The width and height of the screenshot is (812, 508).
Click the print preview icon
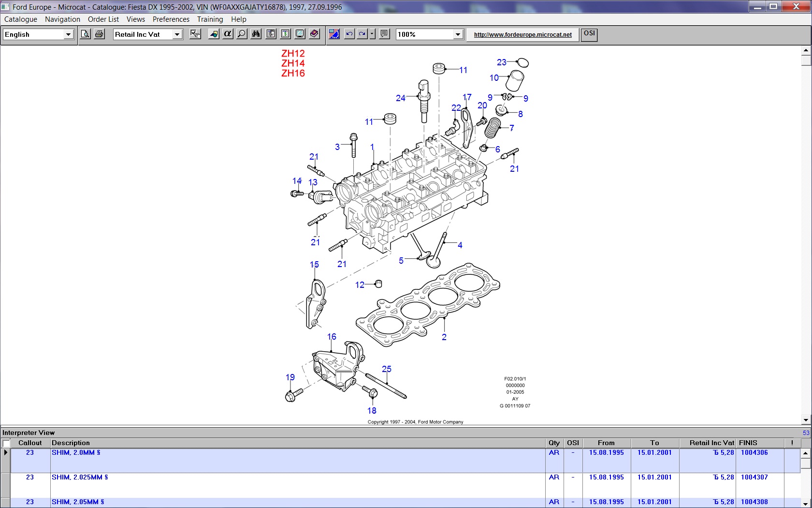tap(85, 34)
